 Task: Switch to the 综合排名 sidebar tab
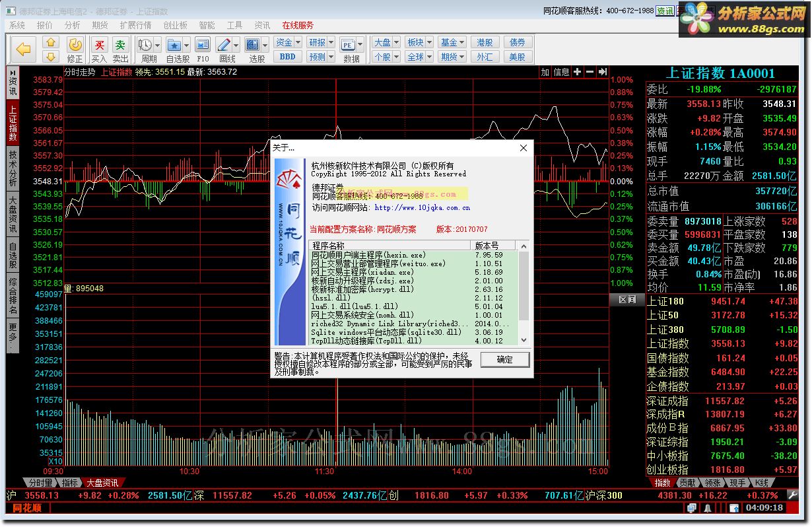[13, 297]
